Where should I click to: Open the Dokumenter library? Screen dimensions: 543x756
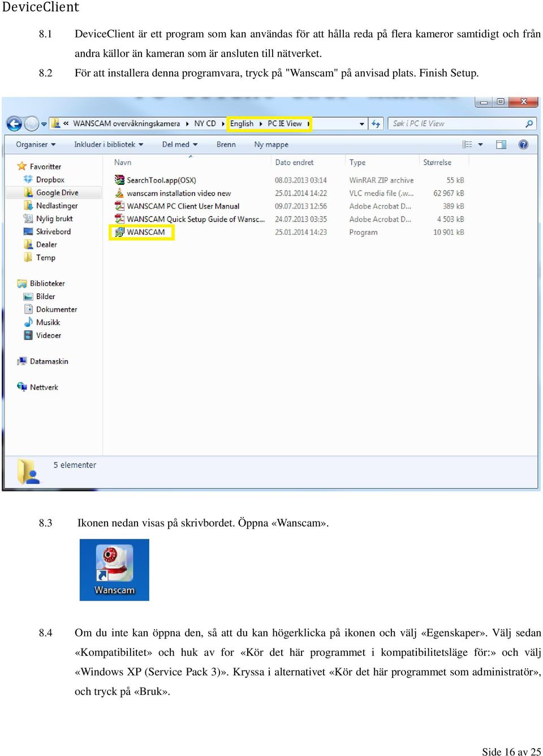pyautogui.click(x=56, y=309)
